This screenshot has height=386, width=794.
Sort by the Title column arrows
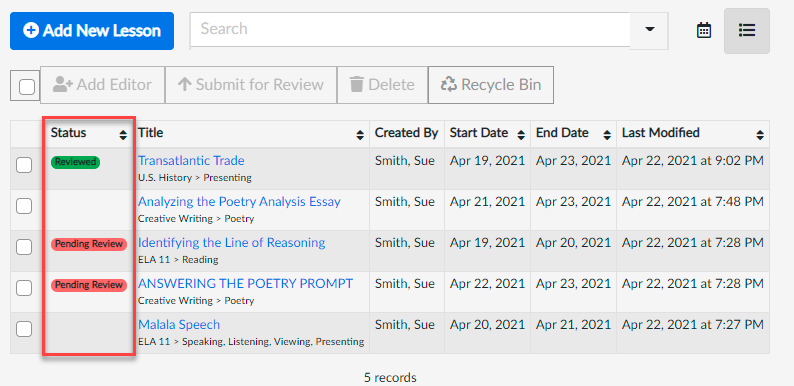click(x=360, y=135)
